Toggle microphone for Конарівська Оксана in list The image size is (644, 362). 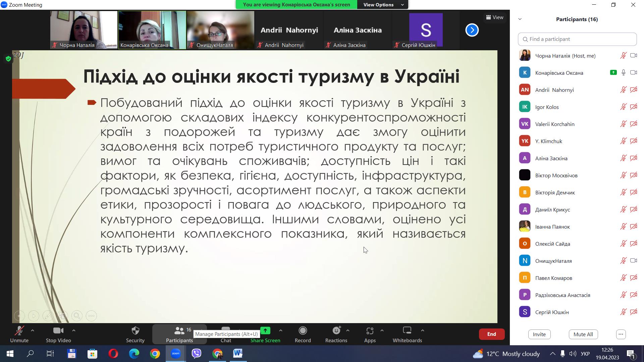[623, 73]
